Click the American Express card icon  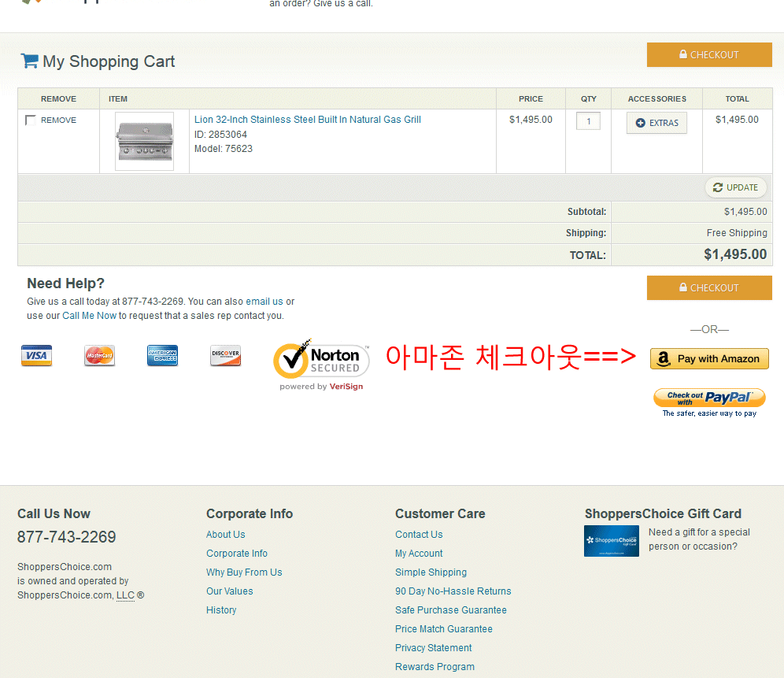tap(162, 356)
